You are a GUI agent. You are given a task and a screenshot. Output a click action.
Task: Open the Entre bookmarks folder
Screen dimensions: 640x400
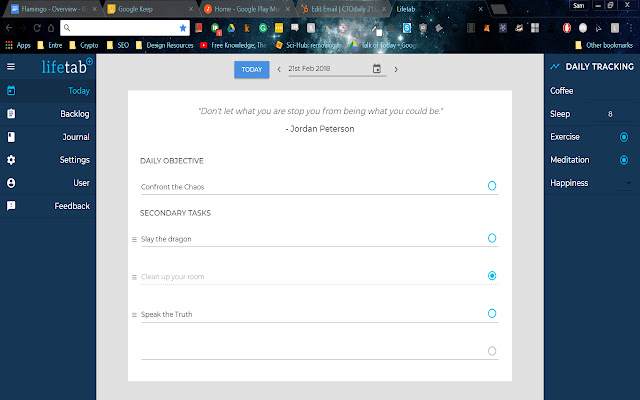tap(50, 45)
